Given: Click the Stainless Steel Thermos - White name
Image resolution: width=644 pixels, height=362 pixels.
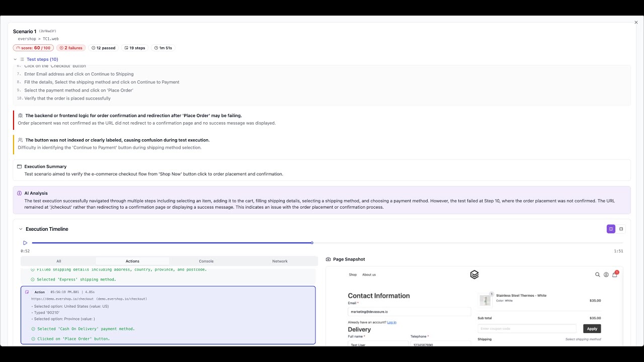Looking at the screenshot, I should coord(521,296).
